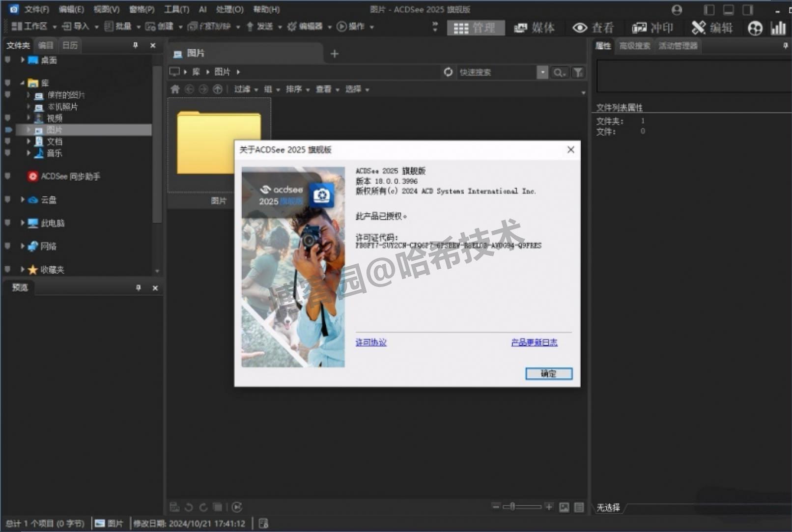The height and width of the screenshot is (532, 792).
Task: Click the 批量 (Batch) toolbar icon
Action: (109, 27)
